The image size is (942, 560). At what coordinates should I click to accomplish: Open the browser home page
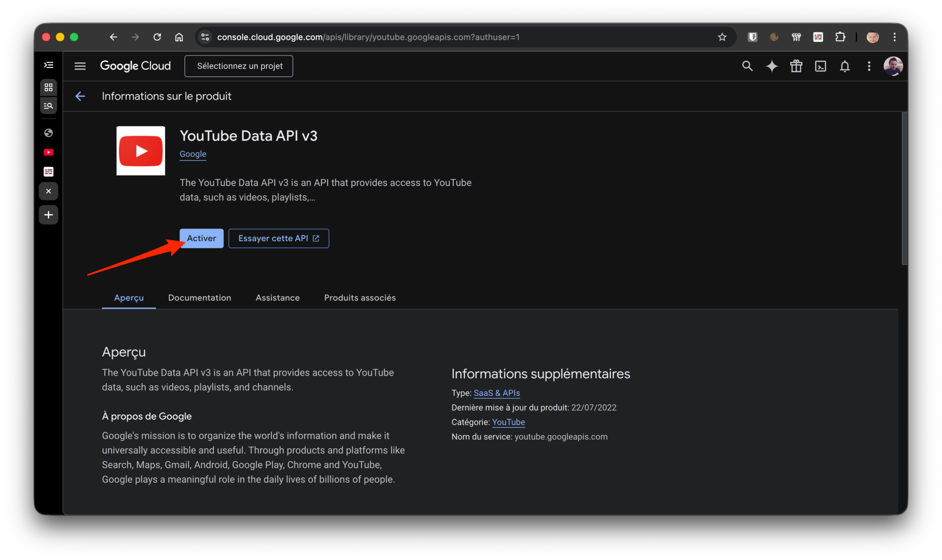[x=179, y=37]
